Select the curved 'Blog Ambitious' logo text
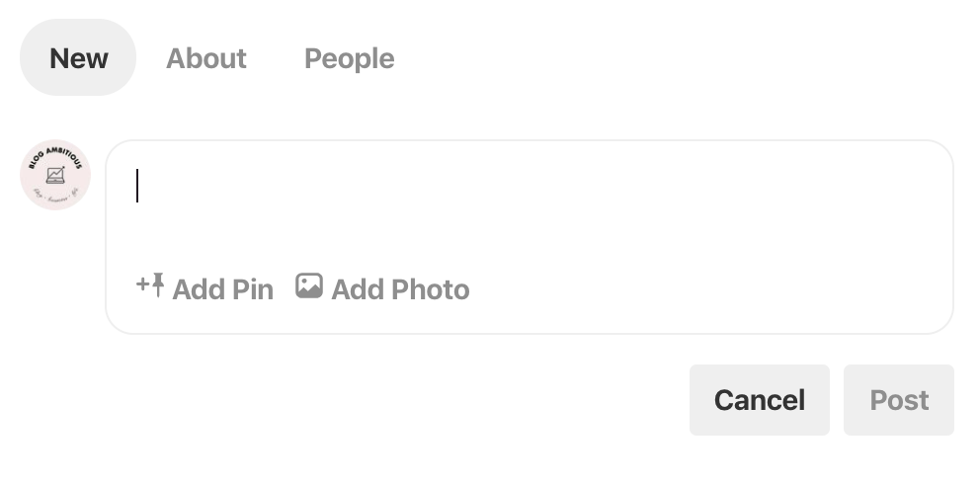The image size is (980, 484). click(x=55, y=157)
